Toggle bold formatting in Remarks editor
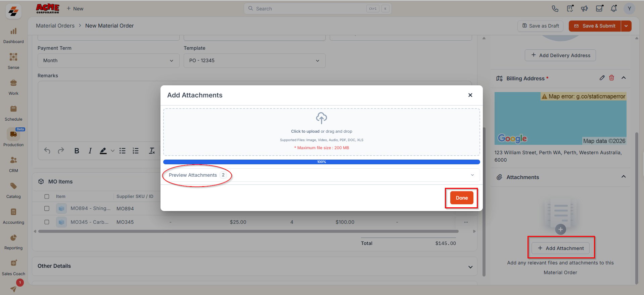 (77, 151)
